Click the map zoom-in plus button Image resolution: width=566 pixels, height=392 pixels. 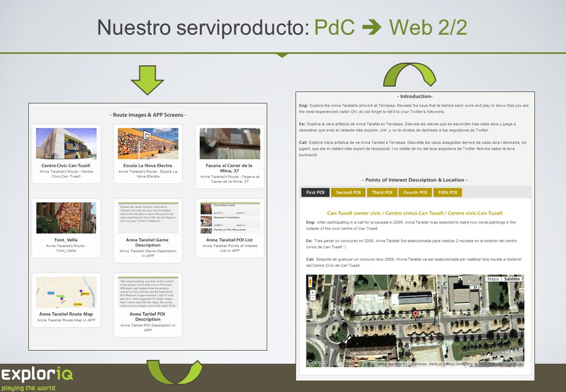[312, 292]
